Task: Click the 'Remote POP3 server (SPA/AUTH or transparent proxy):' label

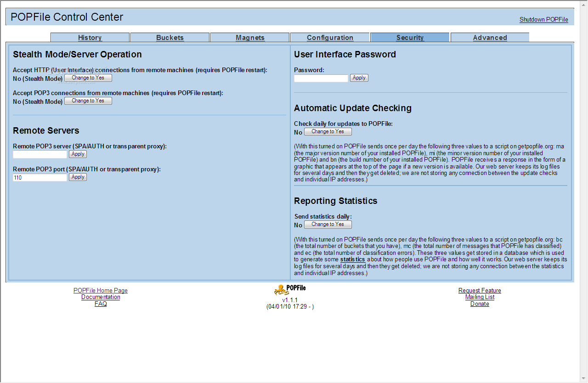Action: point(90,146)
